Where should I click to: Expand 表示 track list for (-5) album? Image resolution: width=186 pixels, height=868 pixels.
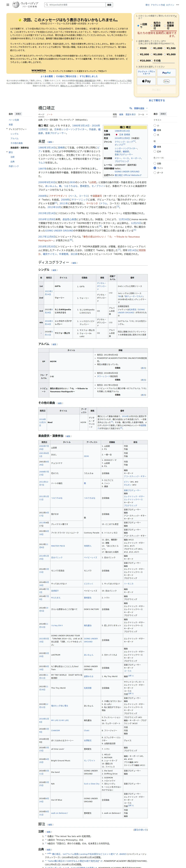143,380
